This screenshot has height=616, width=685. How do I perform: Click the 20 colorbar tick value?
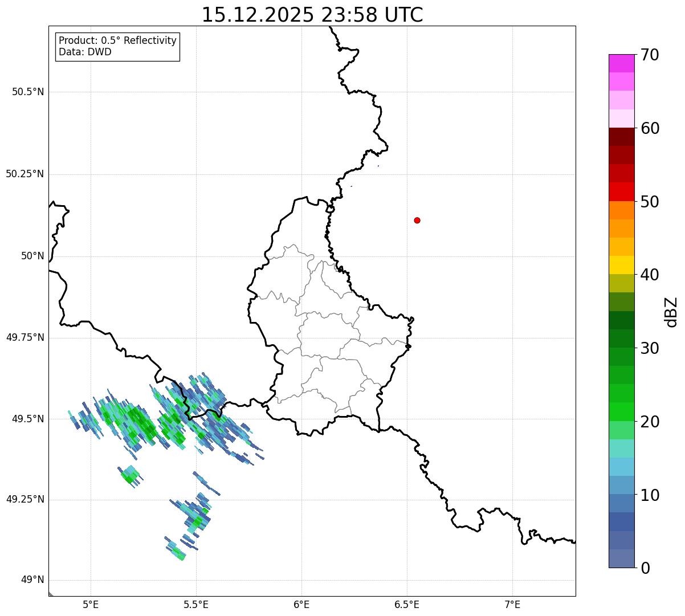(x=650, y=422)
